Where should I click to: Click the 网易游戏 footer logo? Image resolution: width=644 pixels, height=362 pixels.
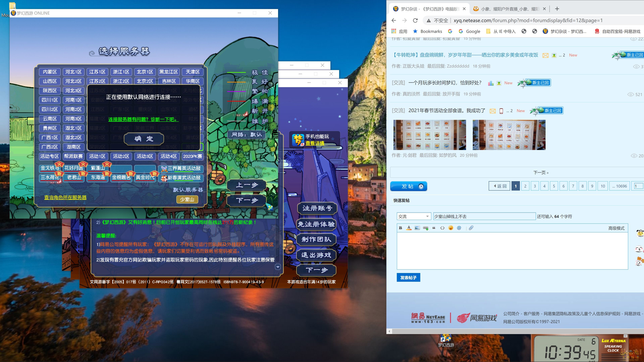point(477,318)
